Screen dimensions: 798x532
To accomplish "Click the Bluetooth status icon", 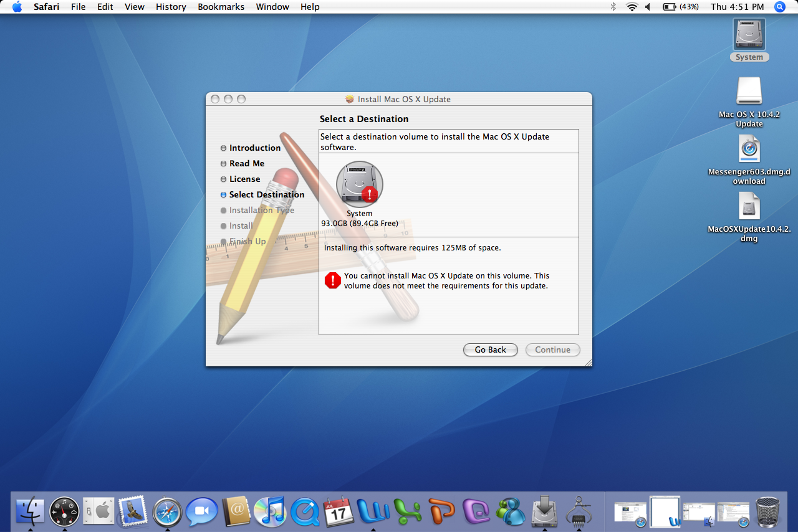I will 613,7.
